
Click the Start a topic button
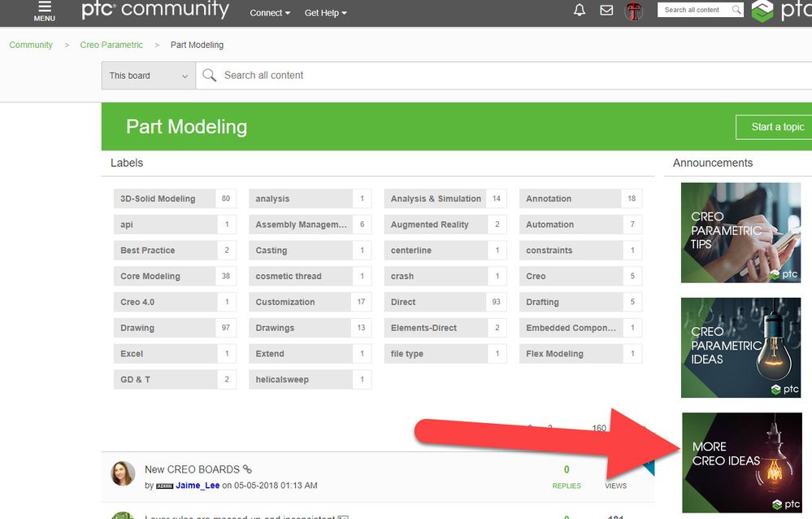click(x=774, y=127)
